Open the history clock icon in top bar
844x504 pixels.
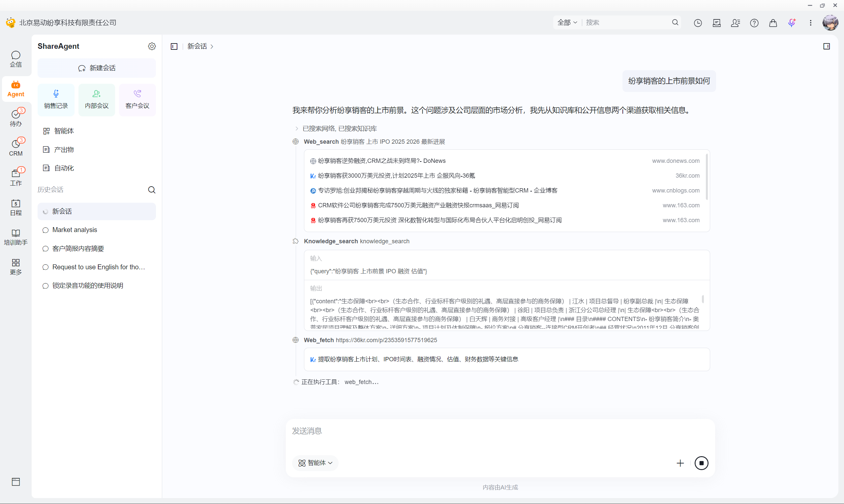coord(698,23)
